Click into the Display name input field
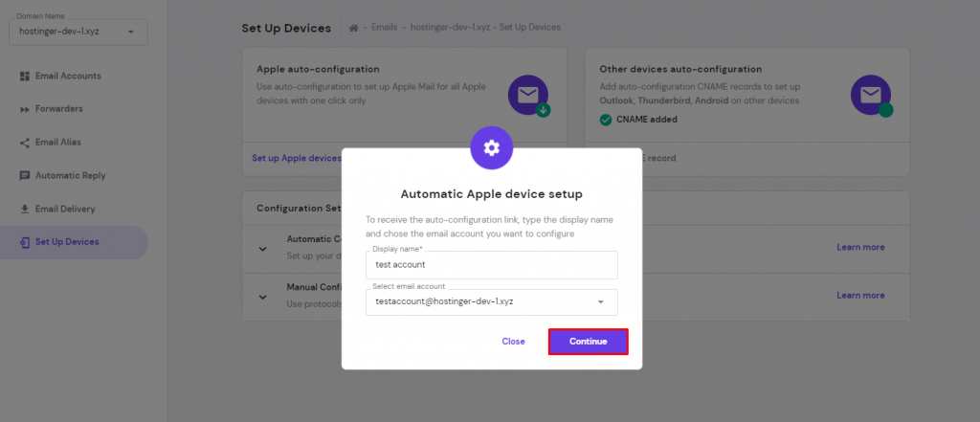 [x=492, y=265]
